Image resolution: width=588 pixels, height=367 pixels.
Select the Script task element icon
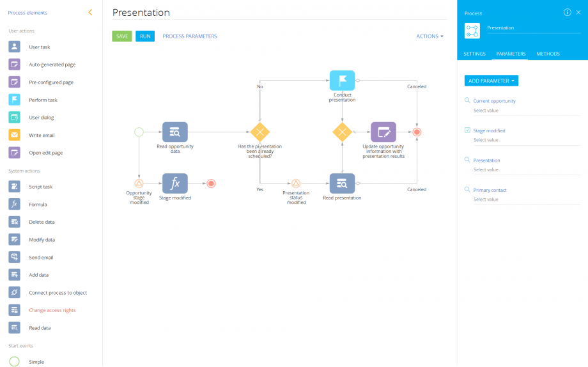pos(14,186)
